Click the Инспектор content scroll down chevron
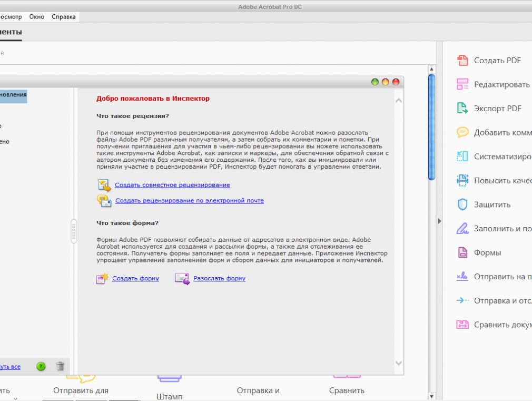This screenshot has height=401, width=532. coord(399,363)
